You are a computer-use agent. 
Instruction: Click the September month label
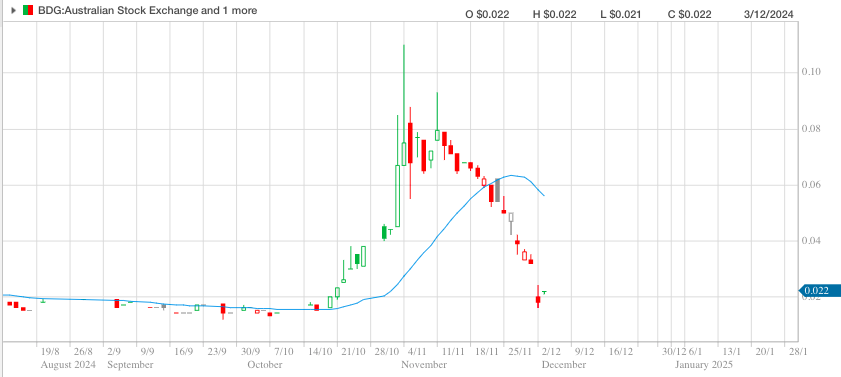click(x=130, y=365)
